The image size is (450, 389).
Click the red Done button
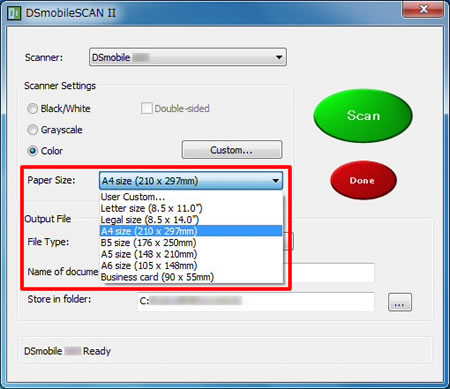363,180
